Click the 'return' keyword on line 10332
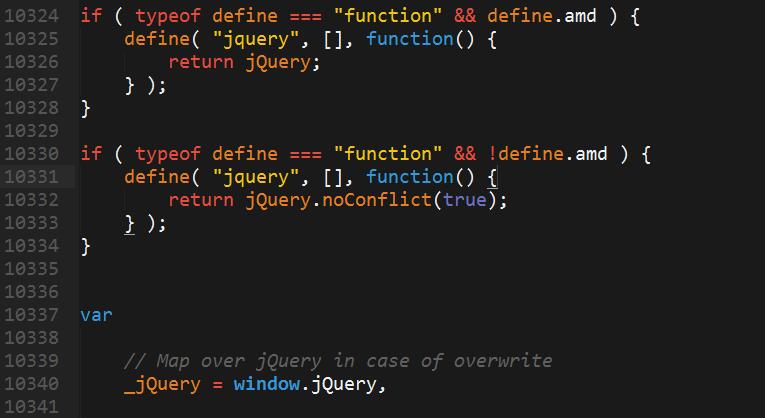765x418 pixels. click(x=201, y=200)
